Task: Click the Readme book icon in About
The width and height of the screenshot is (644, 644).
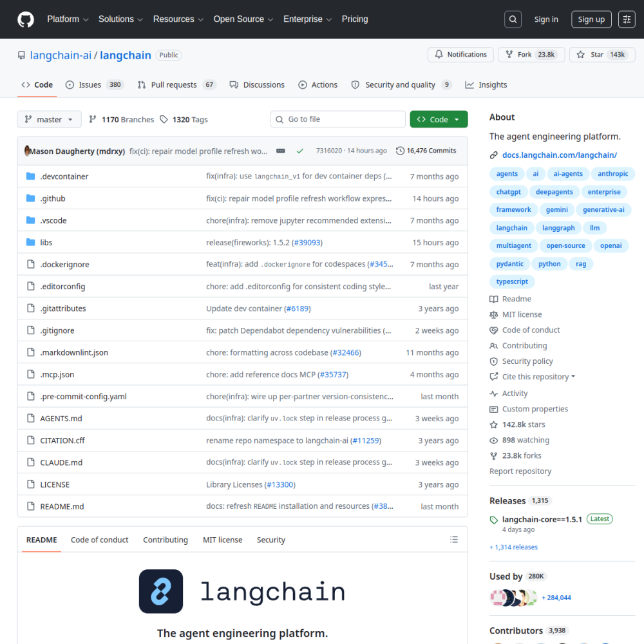Action: (x=493, y=299)
